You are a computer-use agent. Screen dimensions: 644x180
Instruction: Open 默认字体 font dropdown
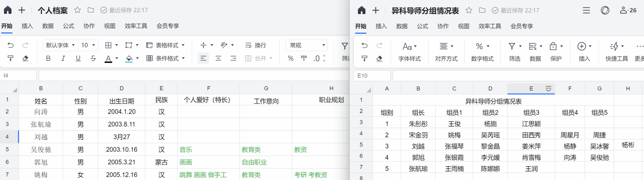point(60,45)
